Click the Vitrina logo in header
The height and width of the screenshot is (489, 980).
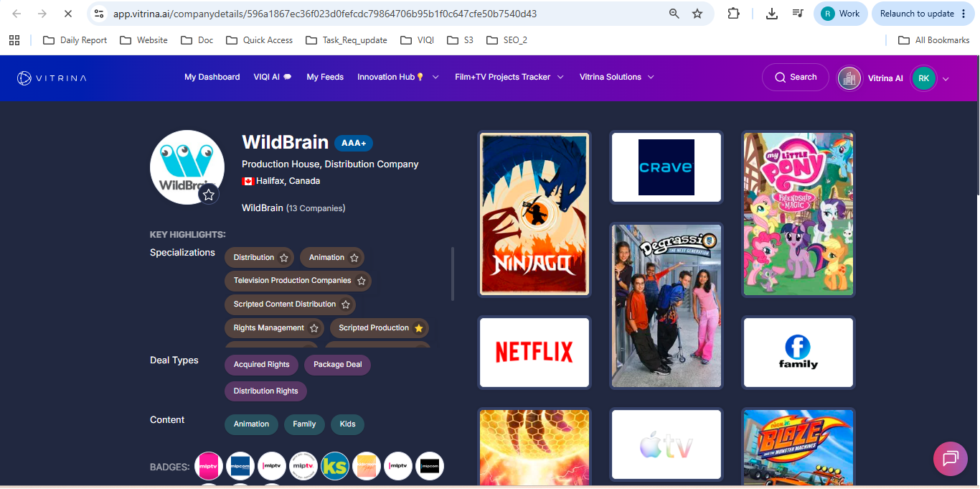coord(52,78)
